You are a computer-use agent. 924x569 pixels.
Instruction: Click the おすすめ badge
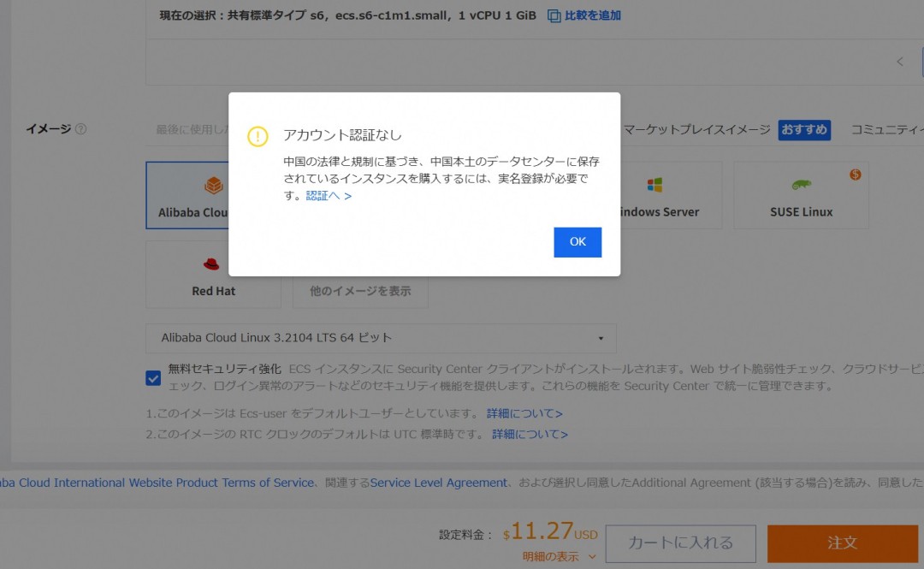804,130
